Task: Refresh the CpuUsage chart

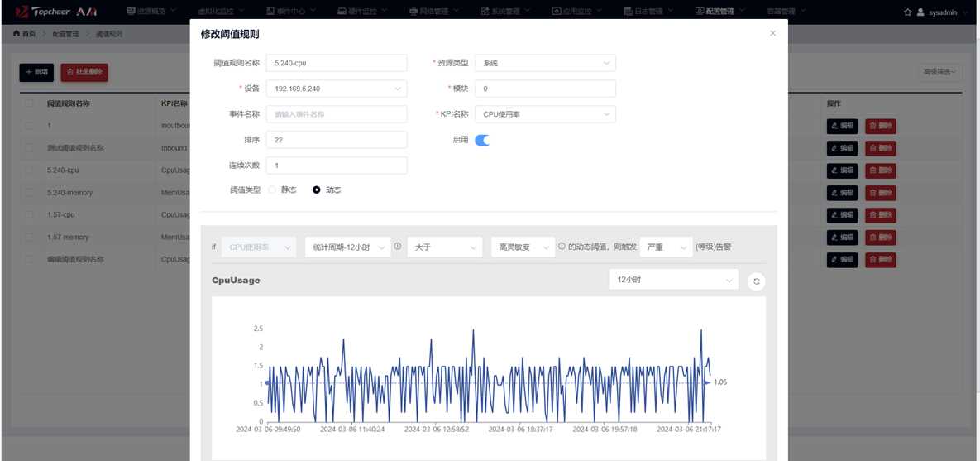Action: 756,281
